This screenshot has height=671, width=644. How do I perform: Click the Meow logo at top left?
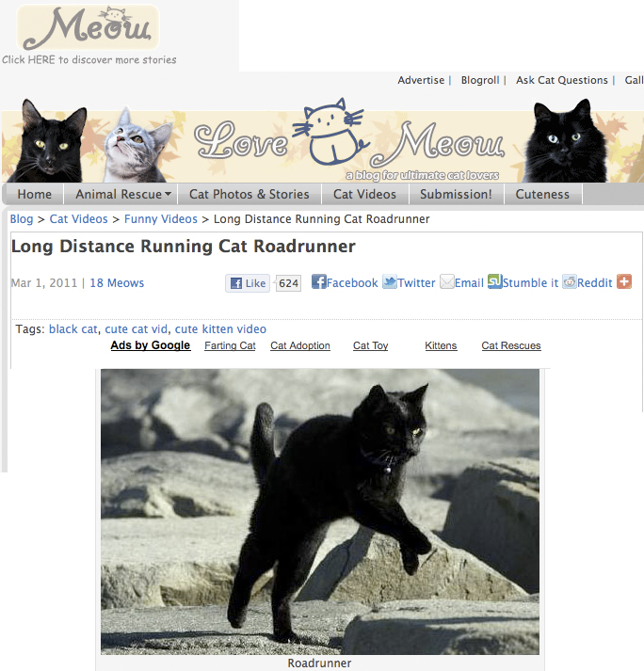tap(89, 28)
